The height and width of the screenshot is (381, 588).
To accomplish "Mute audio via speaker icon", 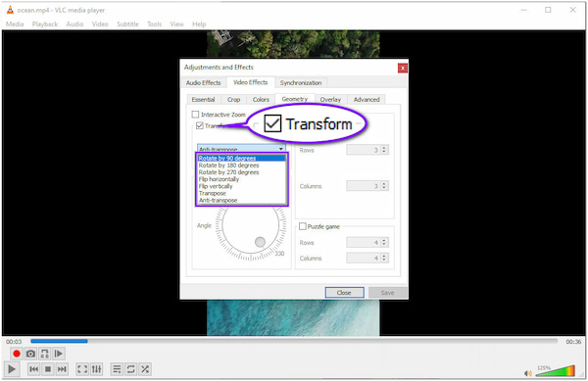I will click(x=527, y=373).
